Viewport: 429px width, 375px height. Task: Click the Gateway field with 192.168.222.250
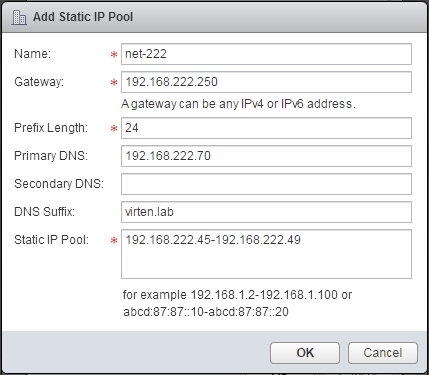pos(266,82)
